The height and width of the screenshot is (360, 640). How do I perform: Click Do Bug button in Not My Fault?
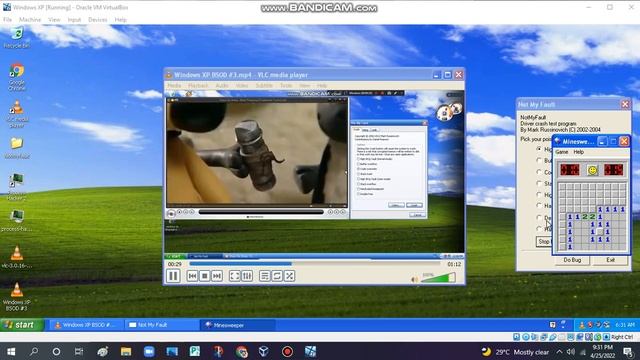click(x=572, y=260)
